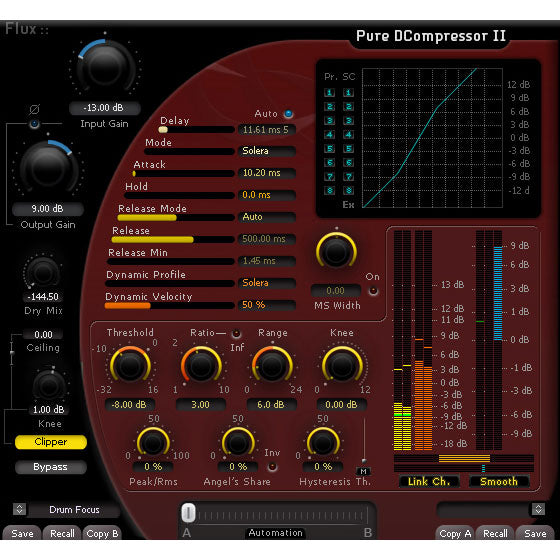This screenshot has height=560, width=560.
Task: Open the Release Mode selector showing Auto
Action: click(x=267, y=217)
